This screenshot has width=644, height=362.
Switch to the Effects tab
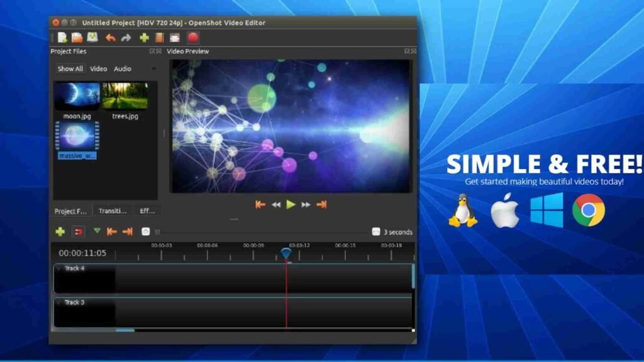pyautogui.click(x=147, y=211)
